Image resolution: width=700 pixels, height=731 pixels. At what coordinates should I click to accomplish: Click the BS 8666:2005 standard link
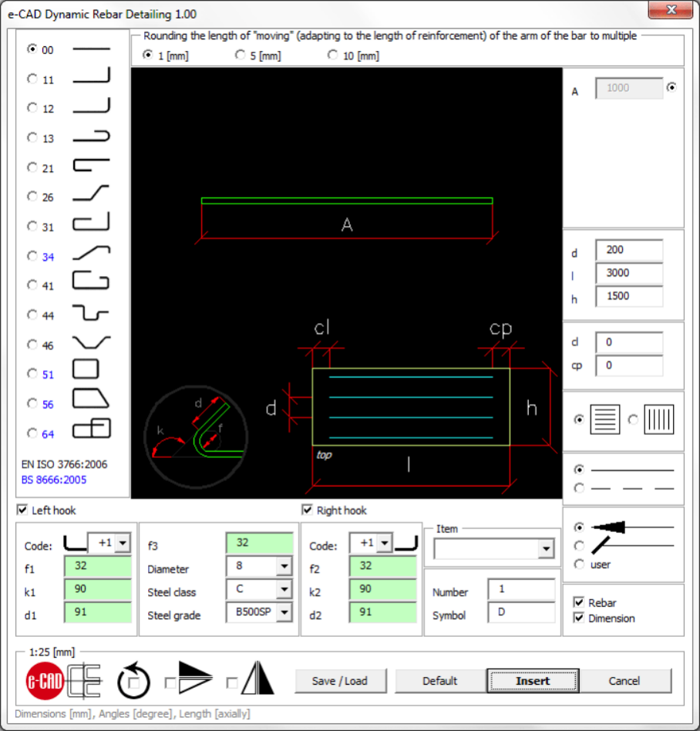[54, 480]
